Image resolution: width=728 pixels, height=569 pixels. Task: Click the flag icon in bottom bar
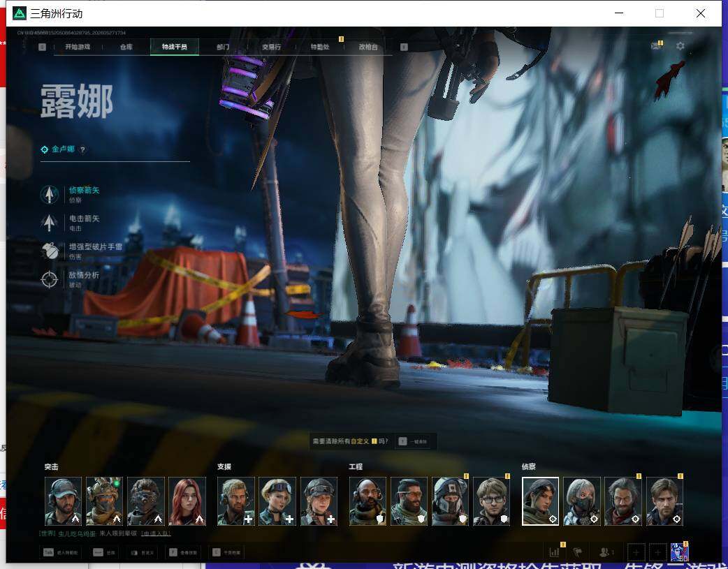coord(578,552)
